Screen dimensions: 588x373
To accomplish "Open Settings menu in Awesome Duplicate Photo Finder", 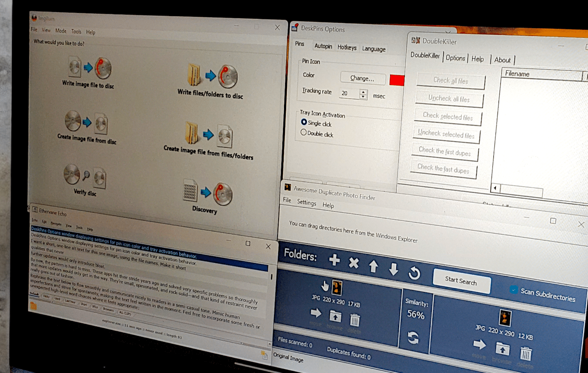I will pyautogui.click(x=306, y=202).
